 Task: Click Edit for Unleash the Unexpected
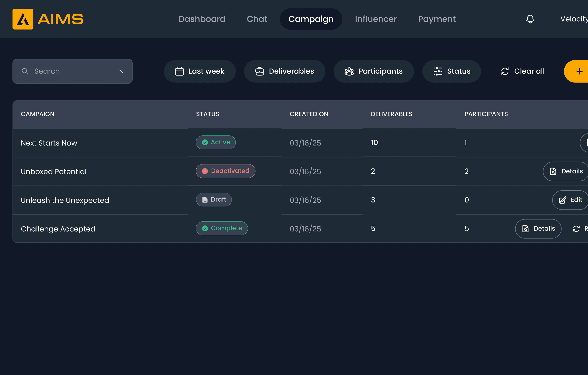click(570, 200)
